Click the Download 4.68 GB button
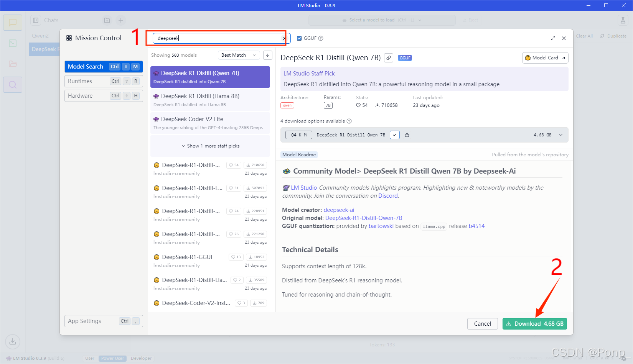This screenshot has height=364, width=633. [535, 324]
